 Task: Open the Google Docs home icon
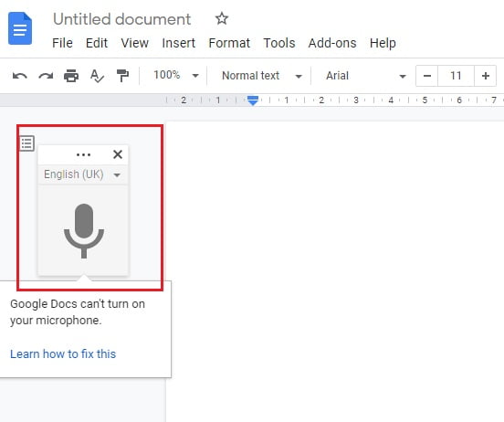pos(20,28)
